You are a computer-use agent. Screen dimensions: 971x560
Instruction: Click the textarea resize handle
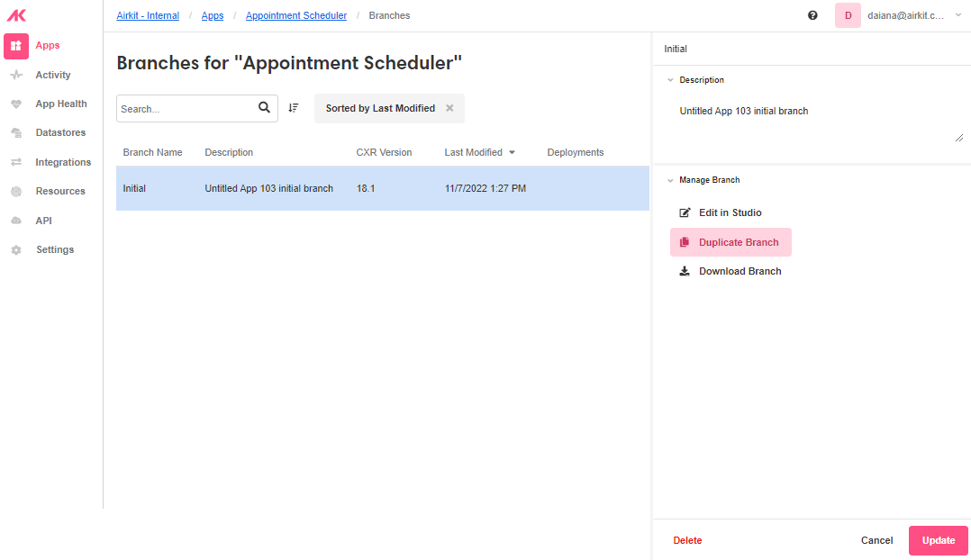(x=959, y=138)
